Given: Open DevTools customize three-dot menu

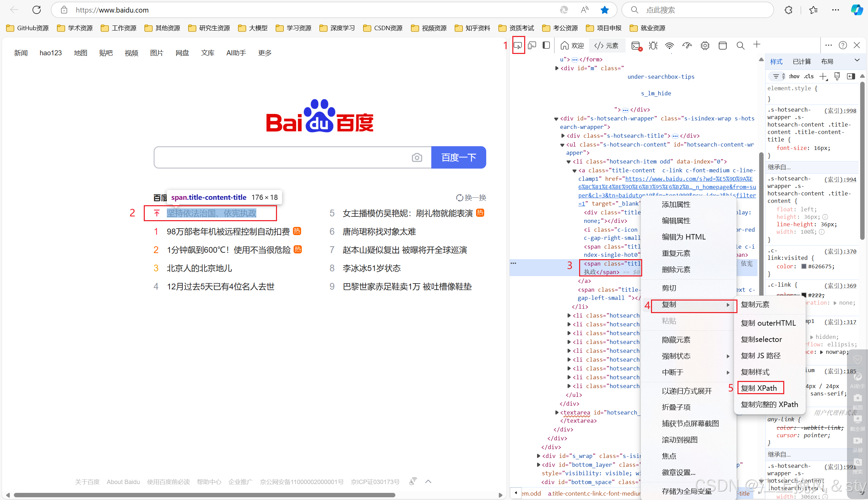Looking at the screenshot, I should coord(829,45).
